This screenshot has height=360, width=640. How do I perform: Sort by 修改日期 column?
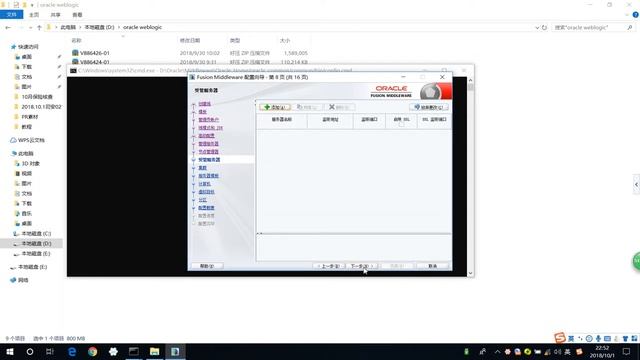point(190,40)
